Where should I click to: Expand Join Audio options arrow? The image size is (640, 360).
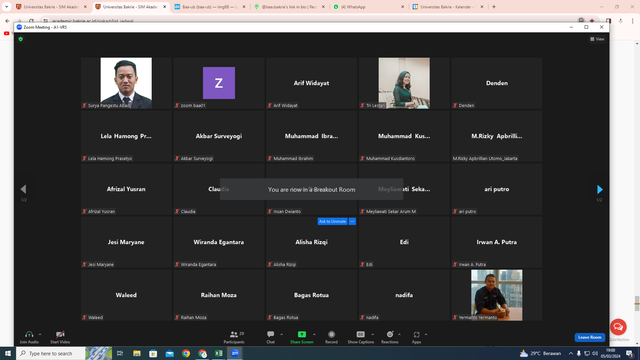(40, 334)
